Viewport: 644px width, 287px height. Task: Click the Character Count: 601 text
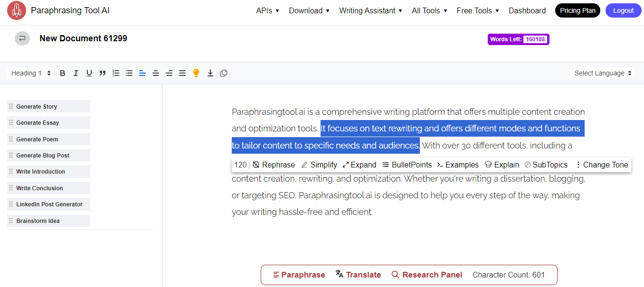(x=509, y=275)
